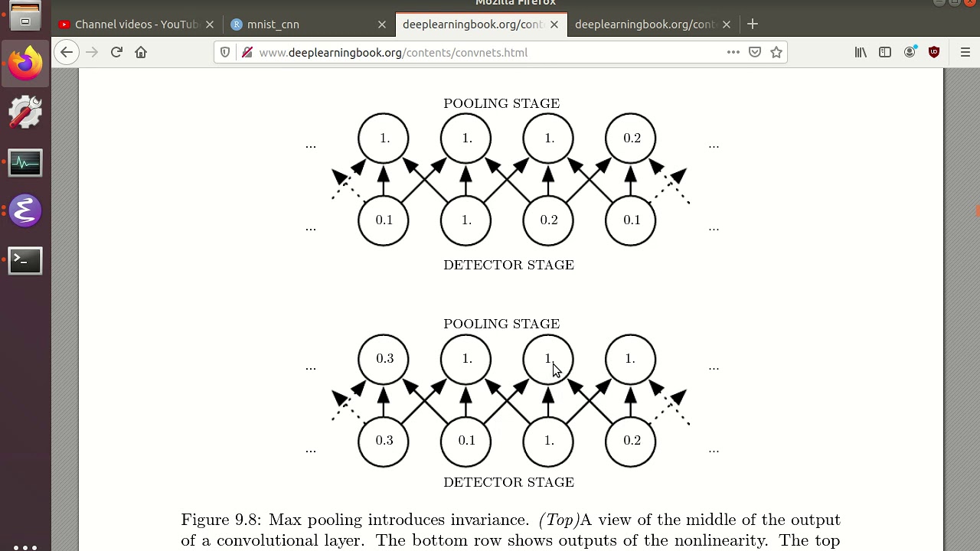
Task: Bookmark this page with the star
Action: tap(776, 52)
